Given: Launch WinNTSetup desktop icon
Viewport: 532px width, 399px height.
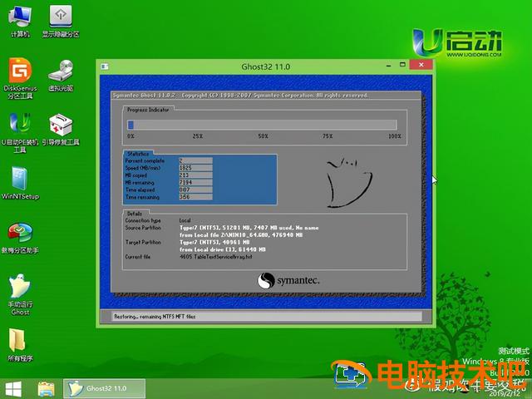Looking at the screenshot, I should point(20,183).
